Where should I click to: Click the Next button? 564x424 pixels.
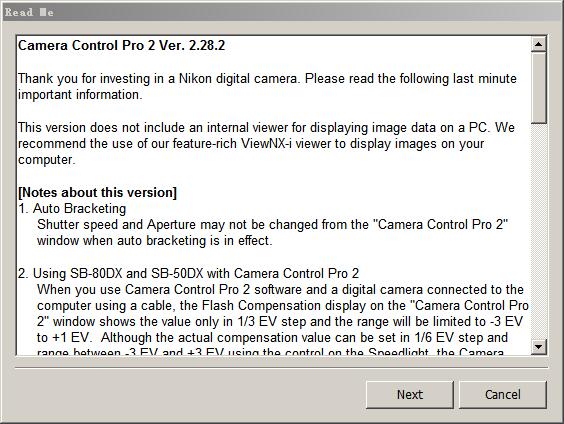(409, 395)
